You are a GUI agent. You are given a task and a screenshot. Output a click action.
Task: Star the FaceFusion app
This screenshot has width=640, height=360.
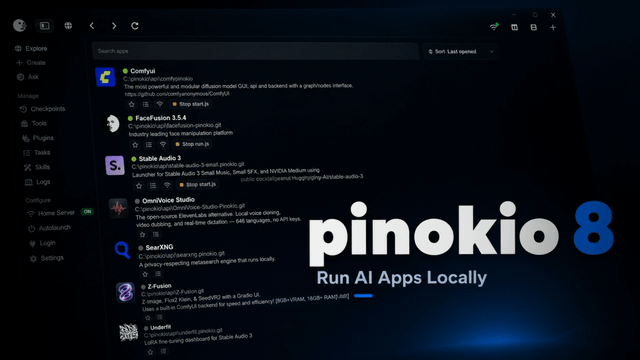pos(135,145)
